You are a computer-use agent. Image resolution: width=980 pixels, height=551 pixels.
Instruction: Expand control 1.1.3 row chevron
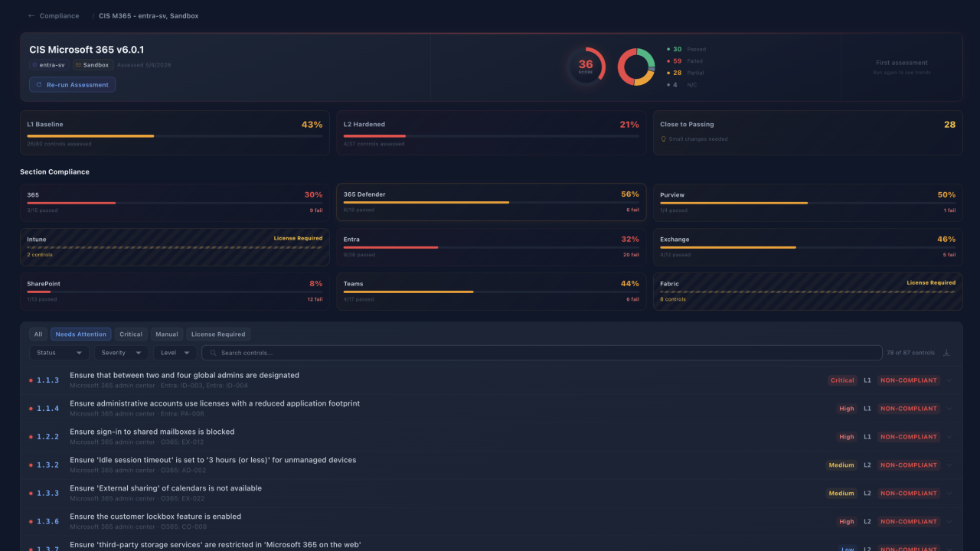(950, 380)
